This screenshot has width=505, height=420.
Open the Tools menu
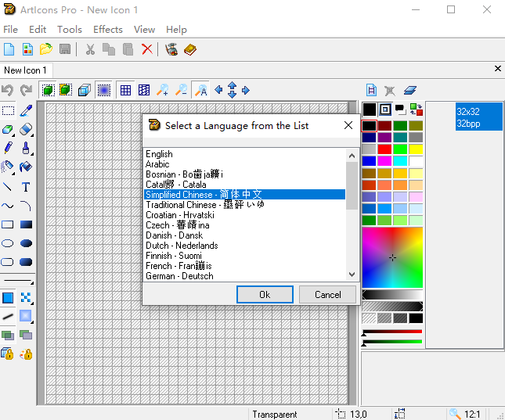(x=70, y=29)
